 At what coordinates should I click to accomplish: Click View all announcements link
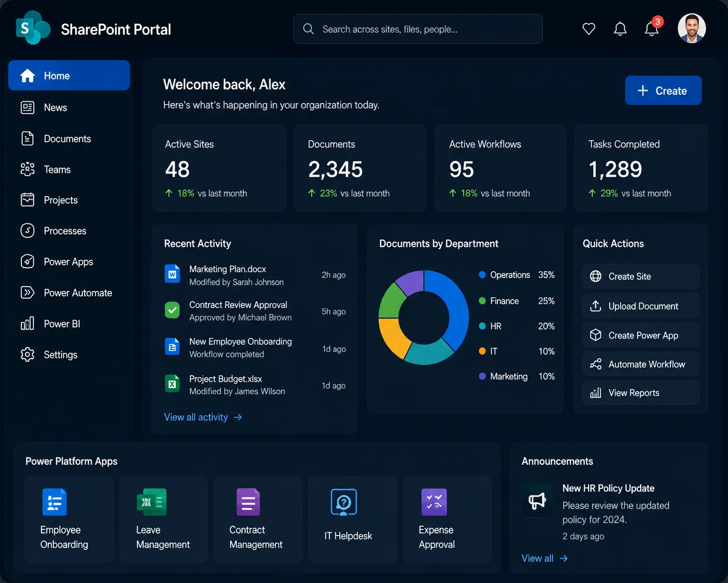click(545, 558)
